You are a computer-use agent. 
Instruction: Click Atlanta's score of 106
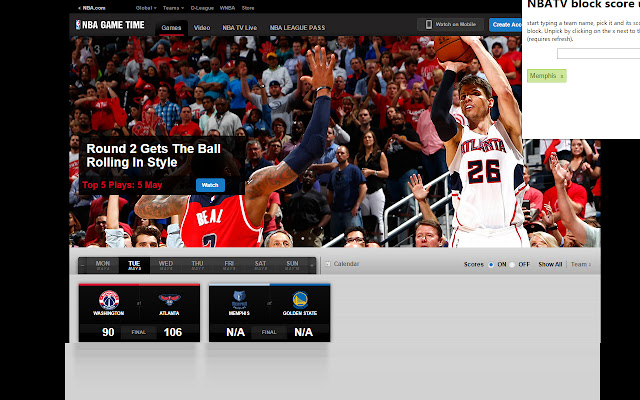173,332
